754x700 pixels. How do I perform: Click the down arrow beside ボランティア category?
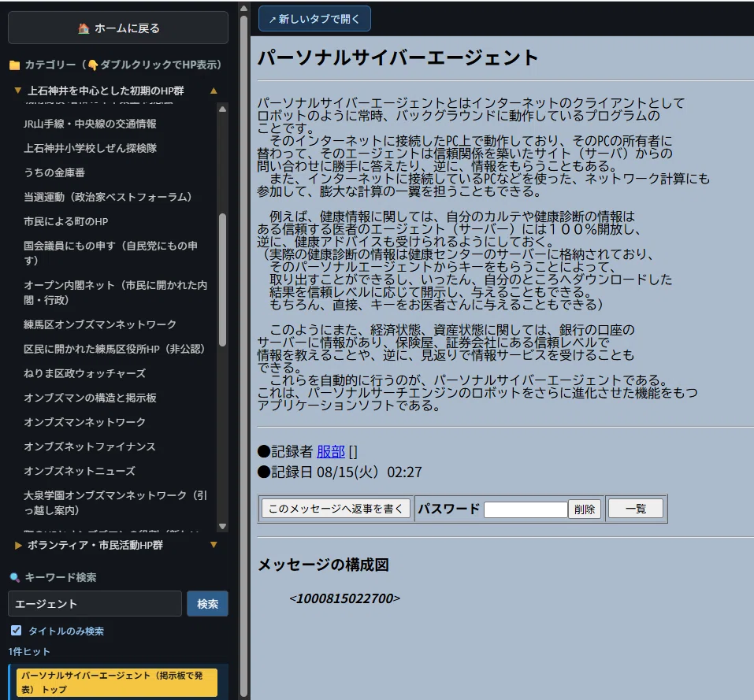coord(214,545)
